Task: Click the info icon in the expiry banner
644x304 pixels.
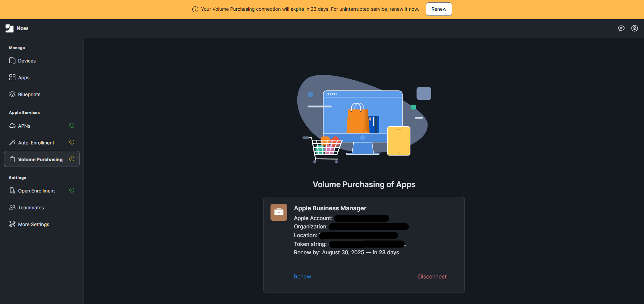Action: 195,9
